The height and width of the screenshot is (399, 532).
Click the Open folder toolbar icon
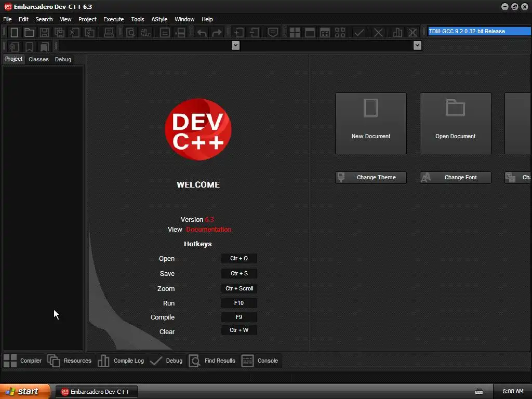[x=29, y=33]
